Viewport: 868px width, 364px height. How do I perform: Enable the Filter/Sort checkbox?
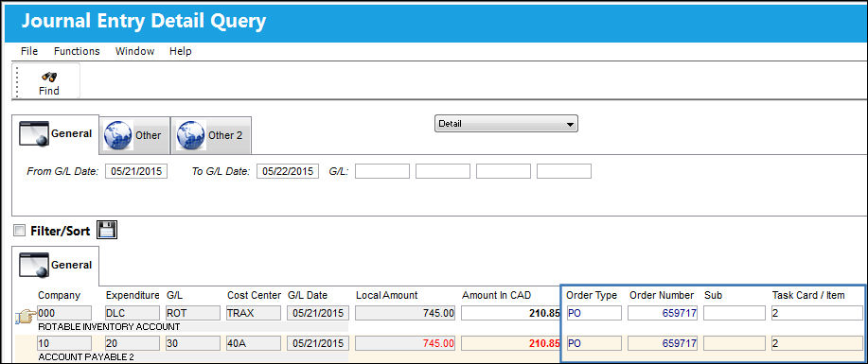(x=19, y=231)
